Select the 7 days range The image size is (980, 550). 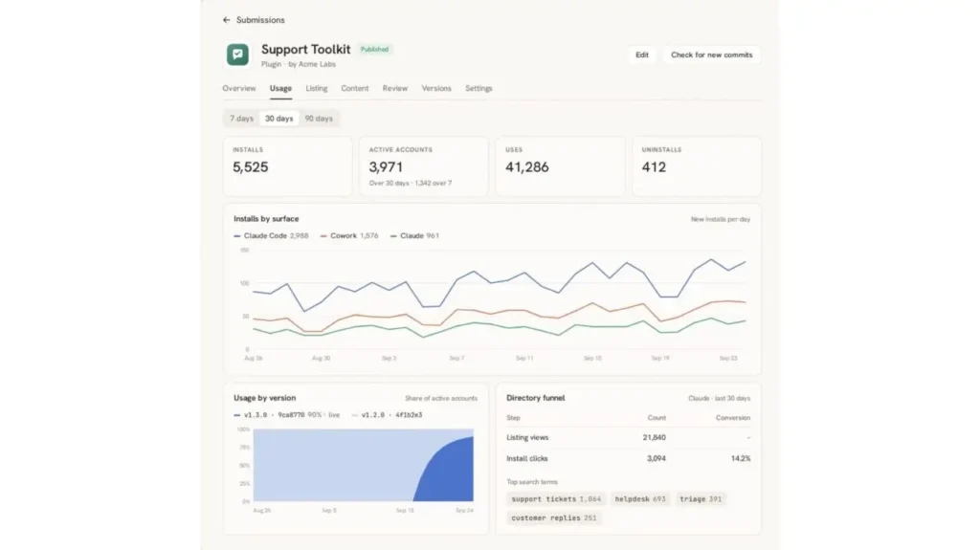pos(241,118)
